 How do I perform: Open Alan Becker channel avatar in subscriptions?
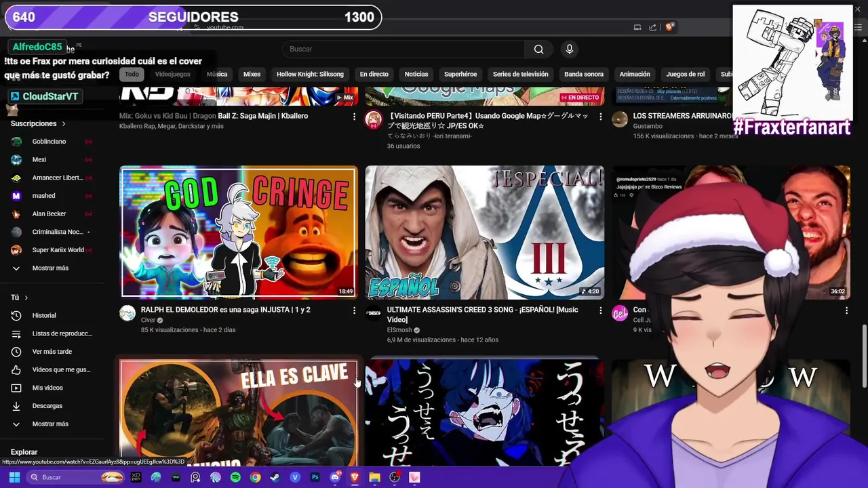(x=16, y=213)
